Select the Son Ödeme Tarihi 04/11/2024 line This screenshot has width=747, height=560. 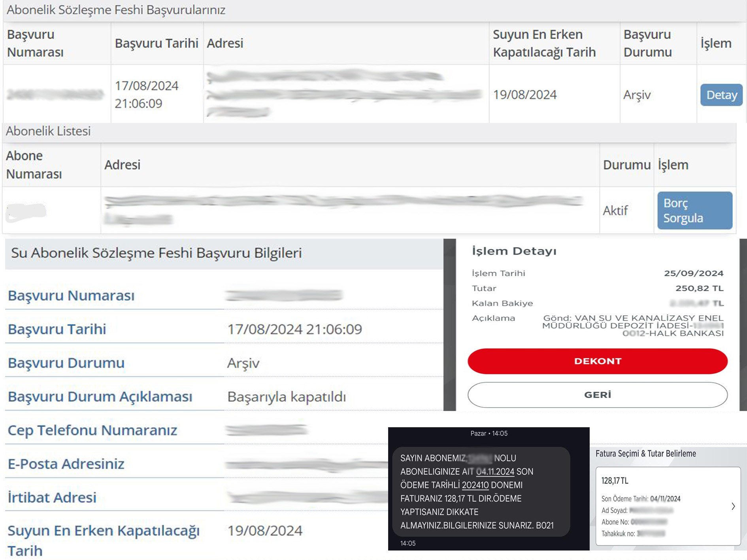[x=641, y=499]
